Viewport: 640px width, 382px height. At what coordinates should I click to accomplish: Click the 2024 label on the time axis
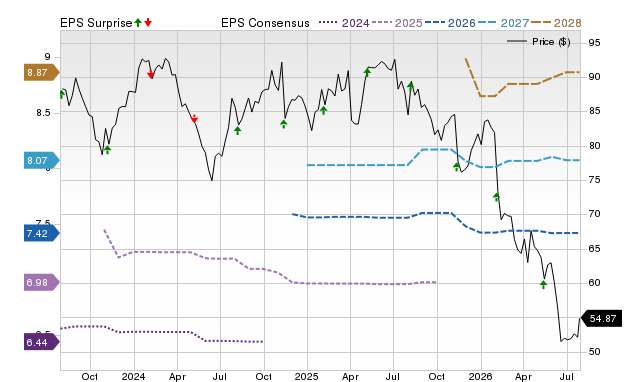(133, 376)
